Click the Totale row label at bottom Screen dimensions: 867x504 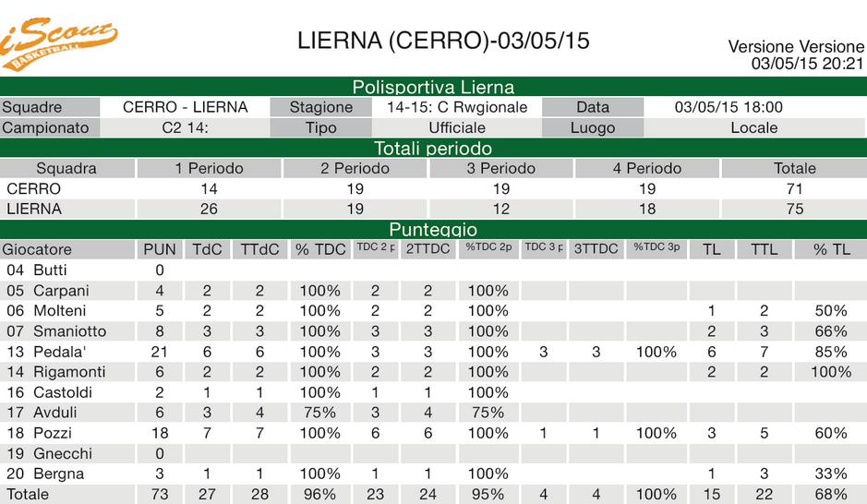point(26,494)
